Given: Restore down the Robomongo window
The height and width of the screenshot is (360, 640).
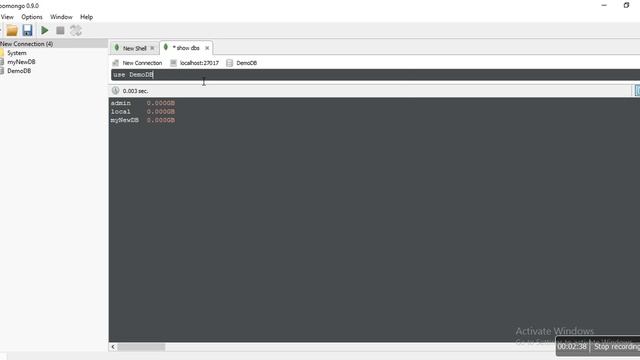Looking at the screenshot, I should 627,5.
